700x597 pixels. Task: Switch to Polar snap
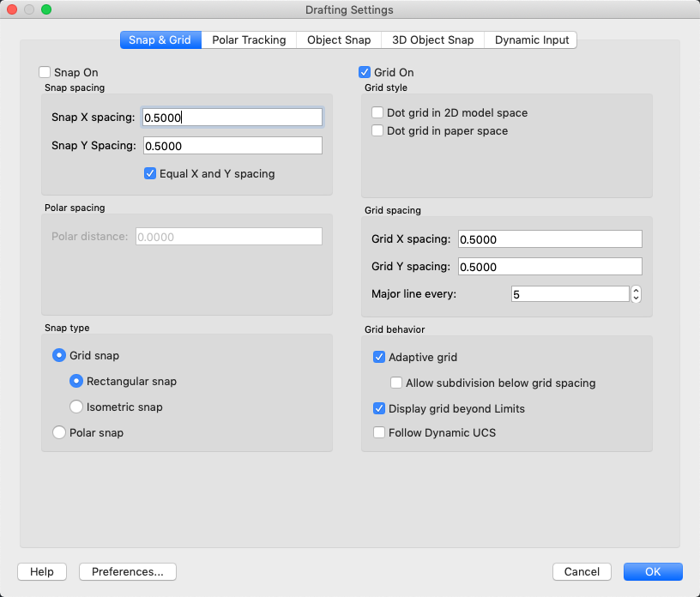coord(57,432)
